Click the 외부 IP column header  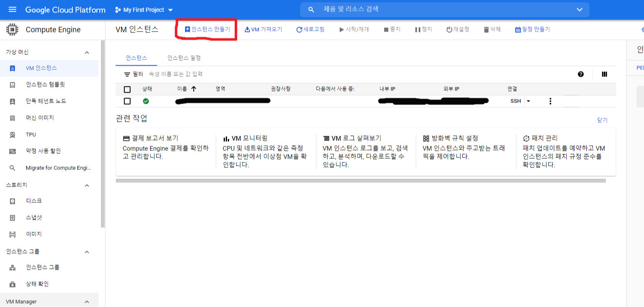451,89
